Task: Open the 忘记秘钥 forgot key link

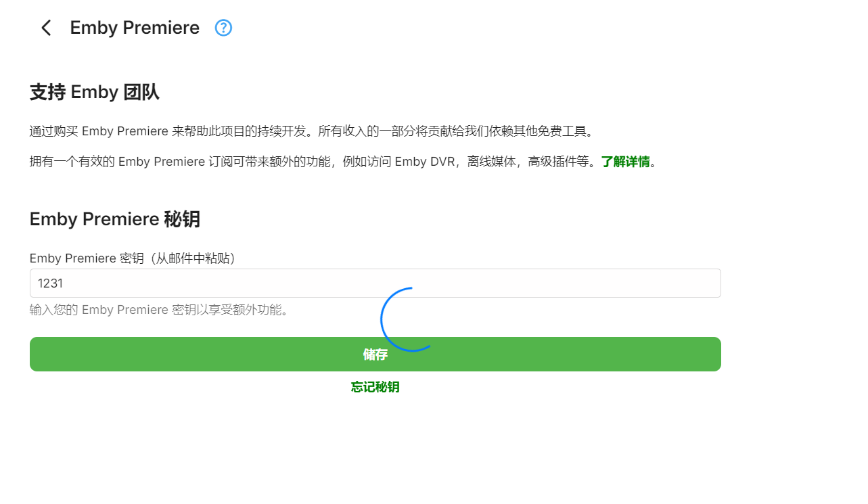Action: pyautogui.click(x=375, y=387)
